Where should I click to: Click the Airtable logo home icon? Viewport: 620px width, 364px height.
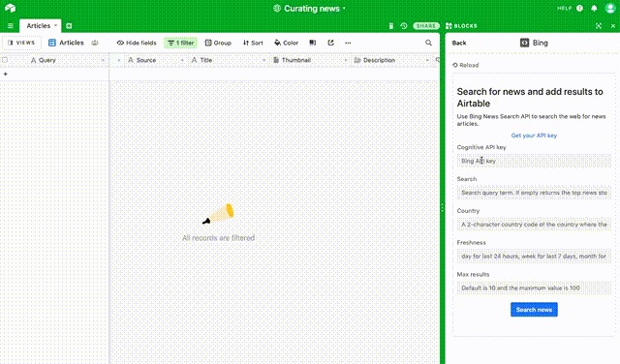point(11,8)
